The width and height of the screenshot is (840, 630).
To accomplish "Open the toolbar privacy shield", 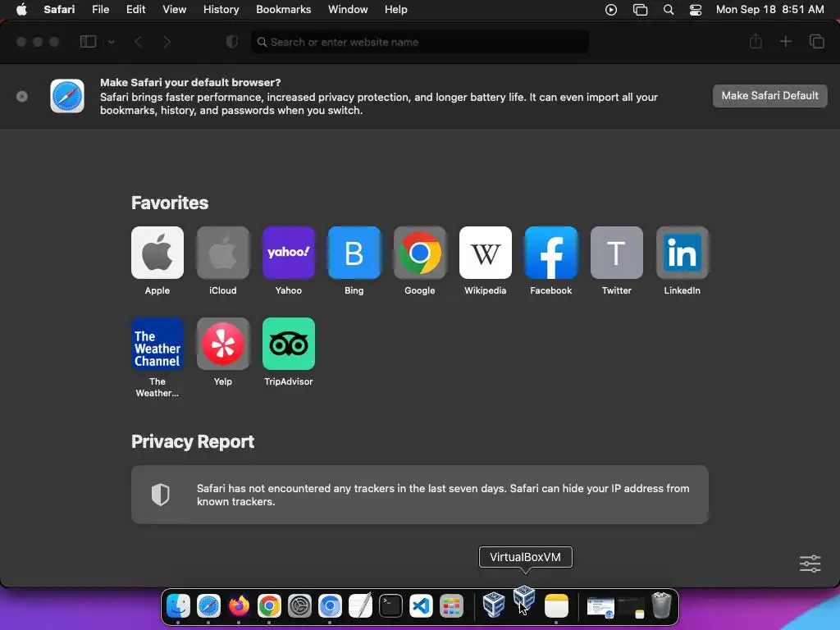I will [231, 42].
